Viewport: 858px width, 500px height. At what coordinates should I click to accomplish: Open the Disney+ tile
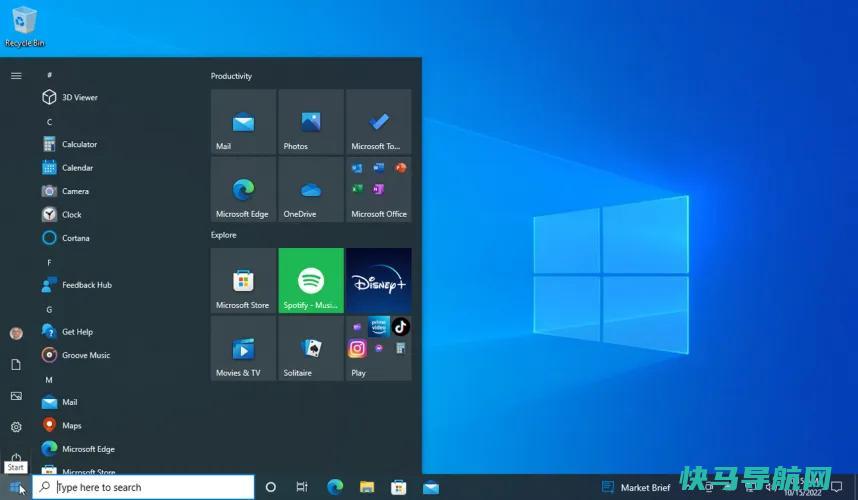(x=379, y=281)
